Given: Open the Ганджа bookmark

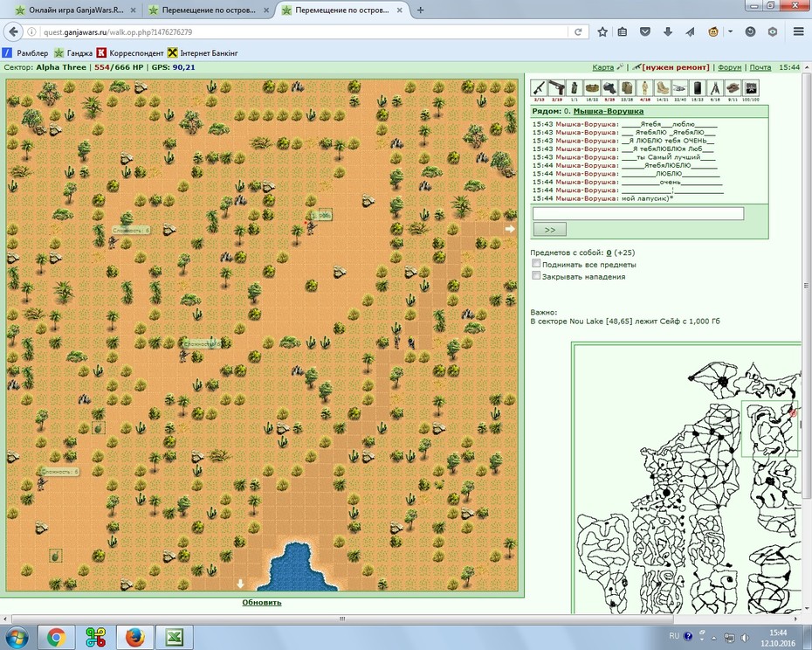Looking at the screenshot, I should [73, 53].
